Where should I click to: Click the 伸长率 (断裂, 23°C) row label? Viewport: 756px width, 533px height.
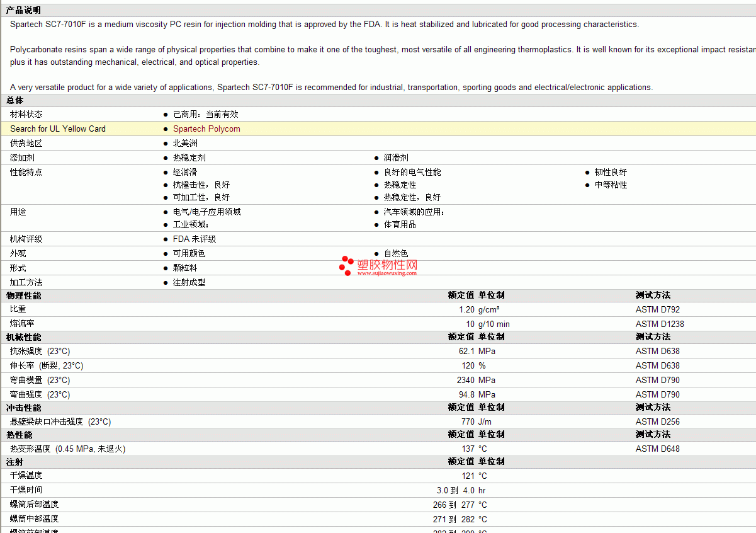47,365
